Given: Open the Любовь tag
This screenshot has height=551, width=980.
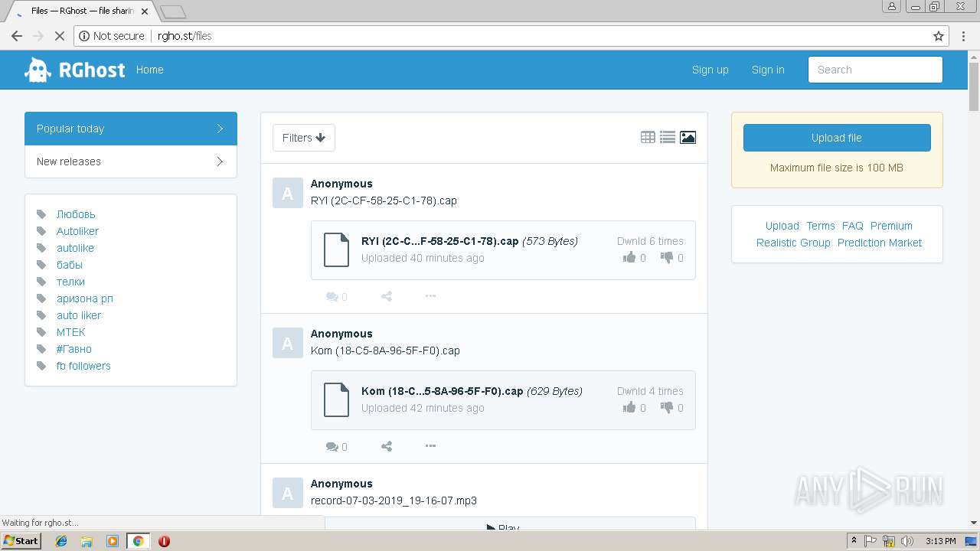Looking at the screenshot, I should tap(76, 214).
